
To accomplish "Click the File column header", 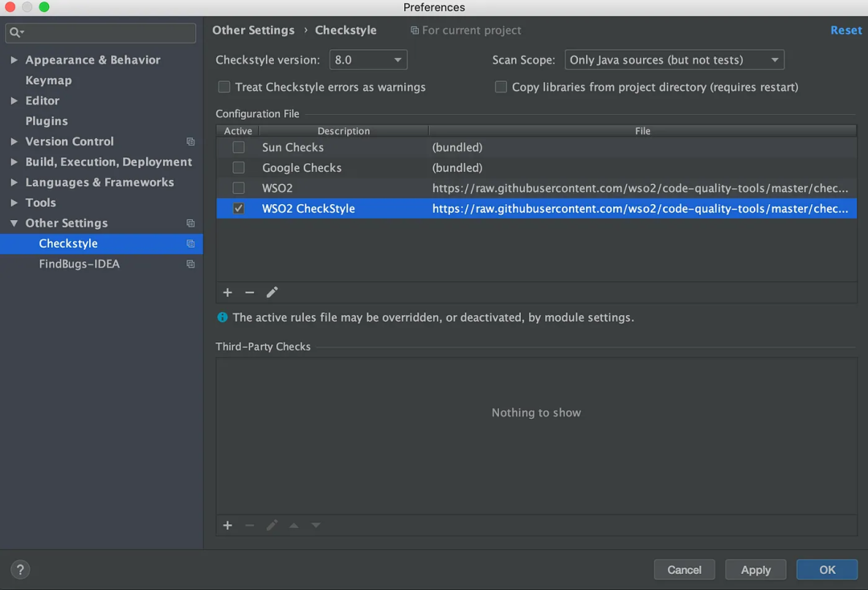I will click(x=643, y=131).
